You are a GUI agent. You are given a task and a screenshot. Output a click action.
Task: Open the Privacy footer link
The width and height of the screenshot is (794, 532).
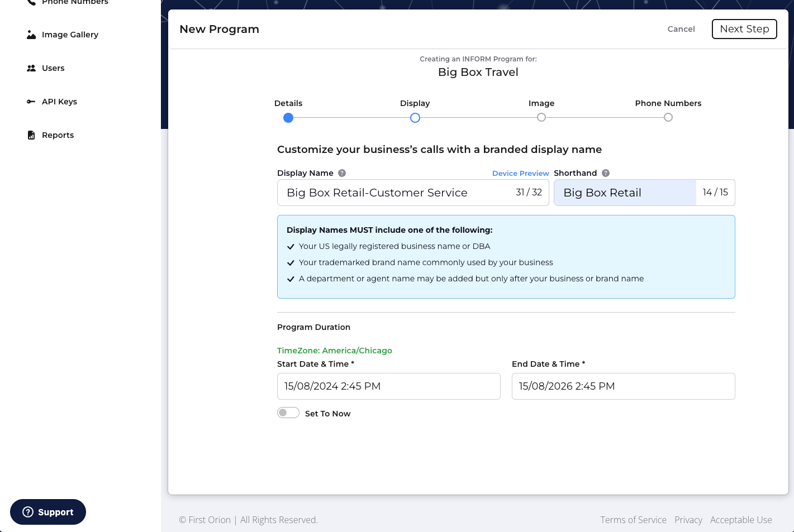pyautogui.click(x=688, y=520)
